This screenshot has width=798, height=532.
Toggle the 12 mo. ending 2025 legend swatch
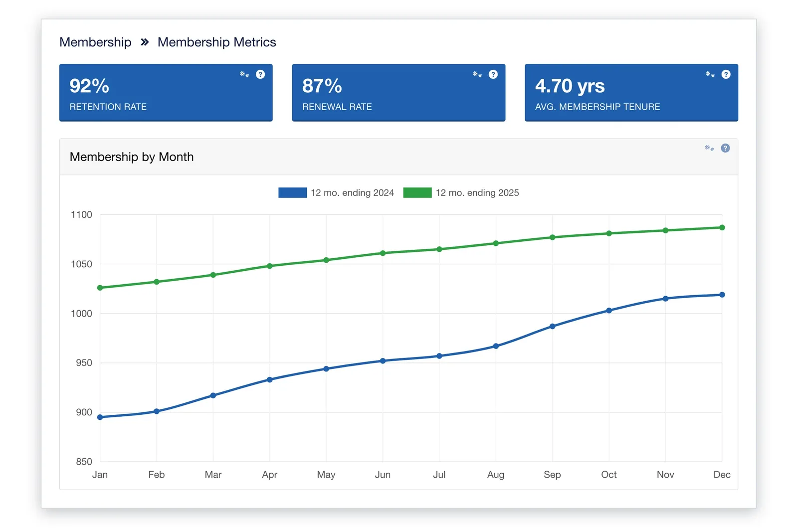click(x=417, y=192)
